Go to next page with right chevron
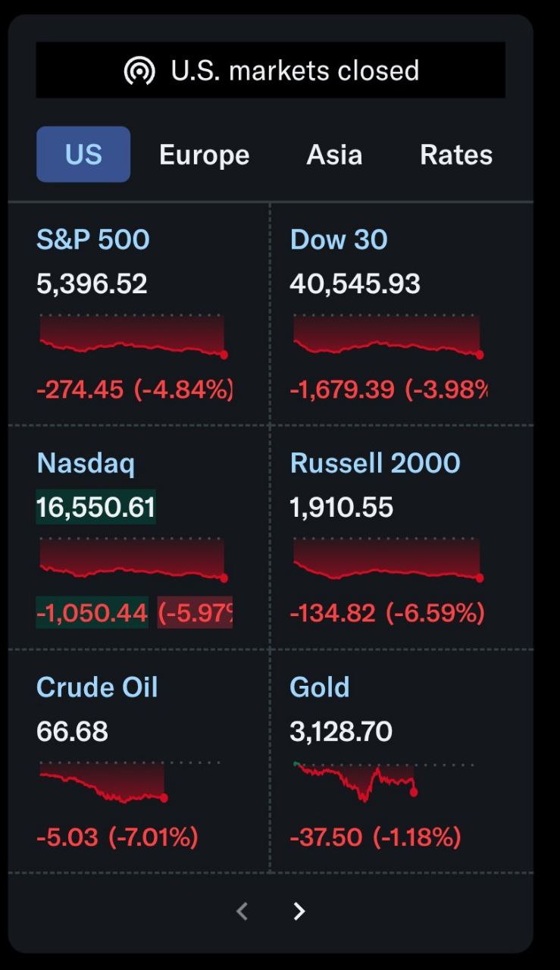 point(299,911)
